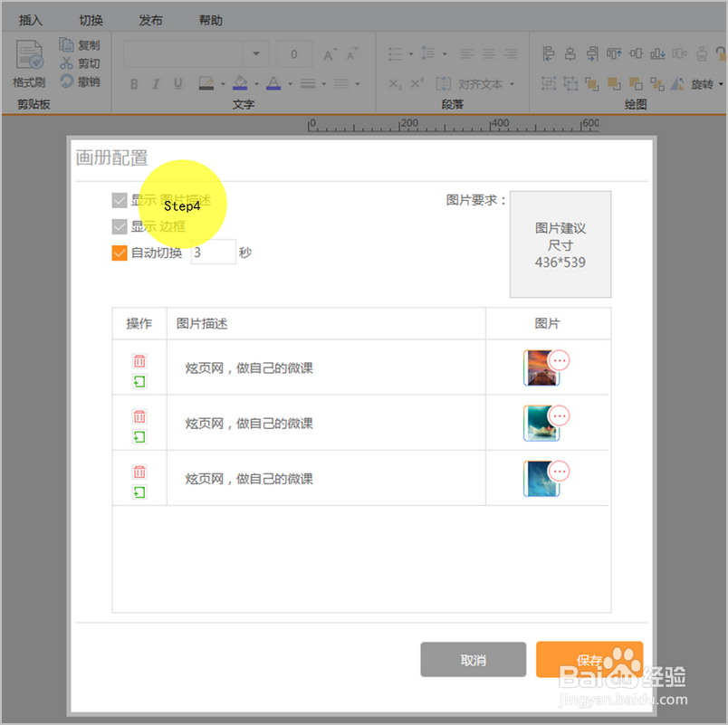This screenshot has width=728, height=725.
Task: Click the 撤销 undo icon
Action: pos(66,81)
